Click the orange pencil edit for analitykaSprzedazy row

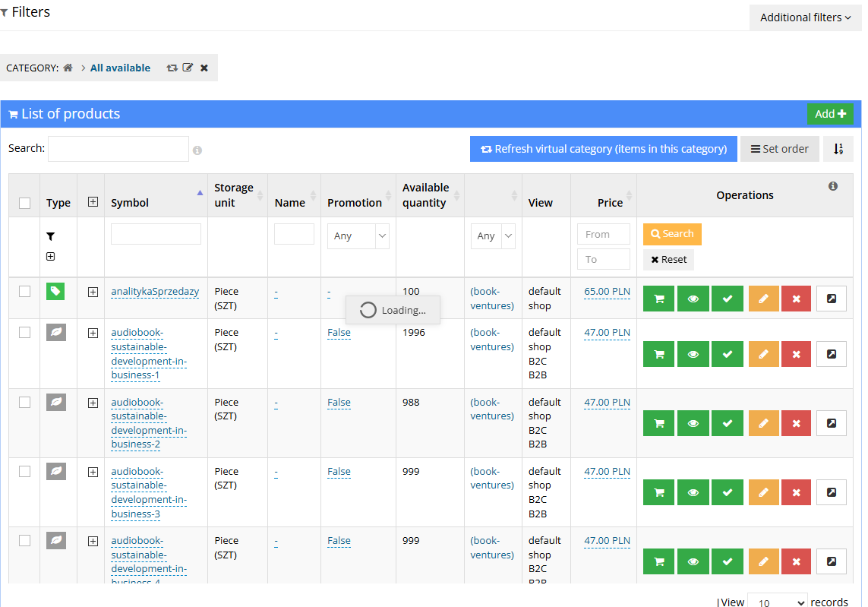[763, 299]
